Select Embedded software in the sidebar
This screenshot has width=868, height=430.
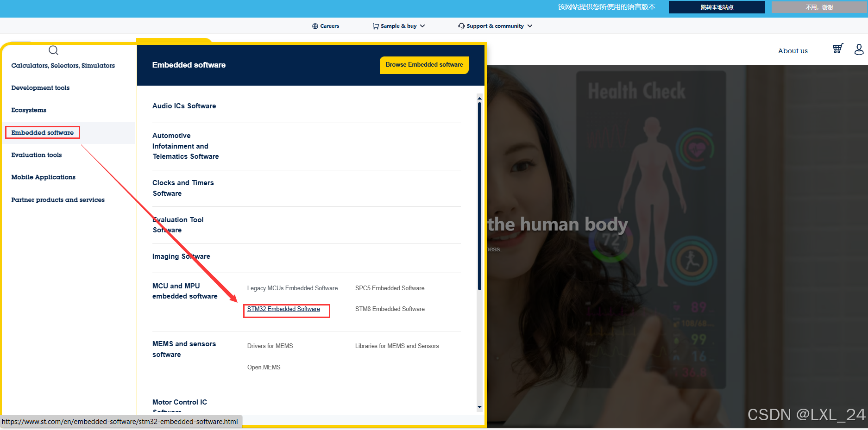(43, 133)
